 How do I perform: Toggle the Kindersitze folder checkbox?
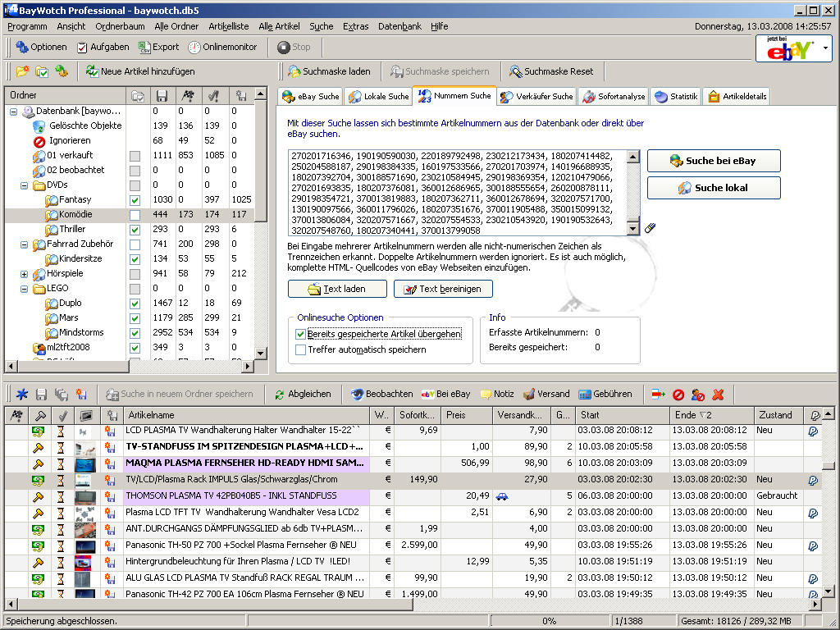coord(135,259)
